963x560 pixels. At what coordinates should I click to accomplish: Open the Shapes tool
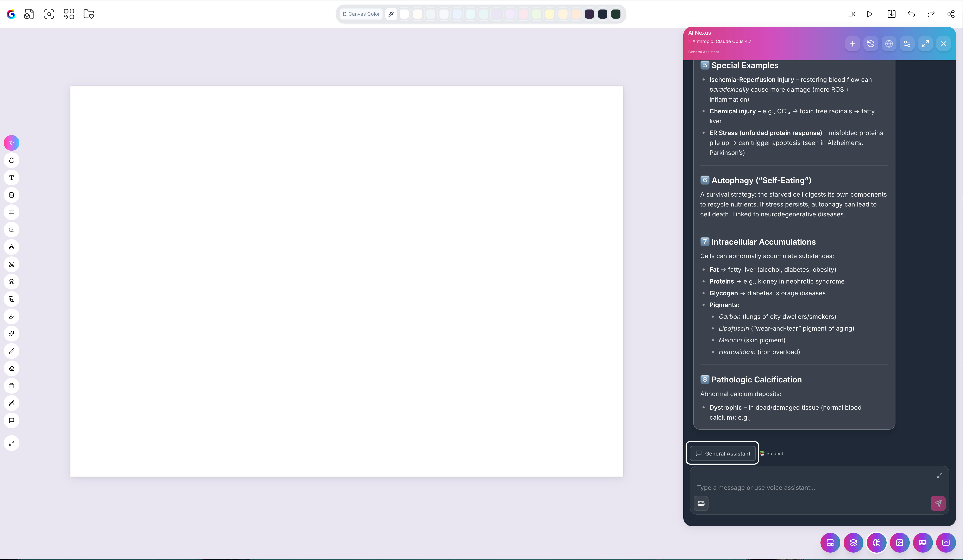[12, 247]
